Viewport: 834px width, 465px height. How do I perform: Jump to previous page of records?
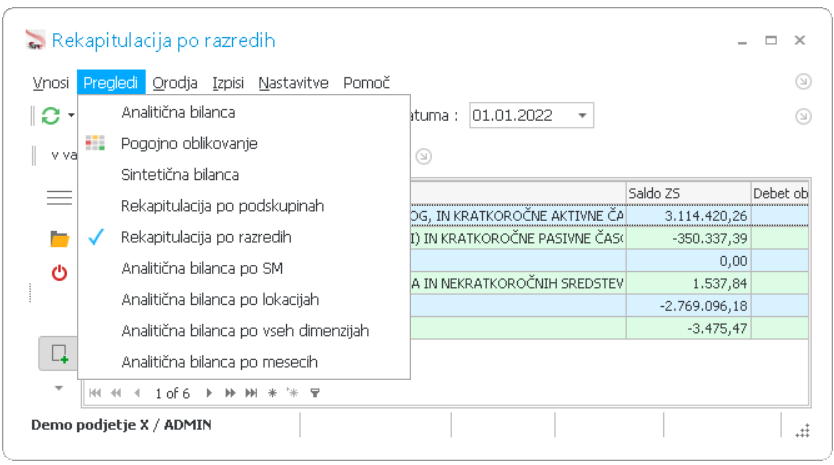tap(116, 393)
